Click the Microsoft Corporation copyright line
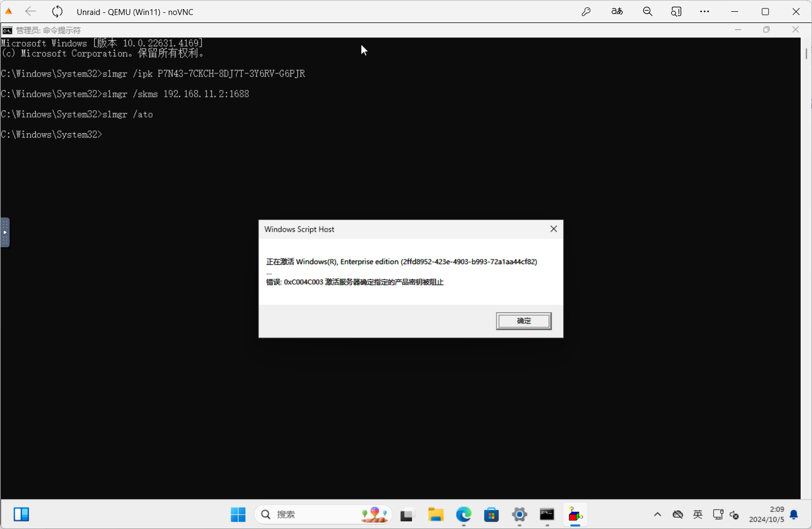Screen dimensions: 812x529 (102, 53)
